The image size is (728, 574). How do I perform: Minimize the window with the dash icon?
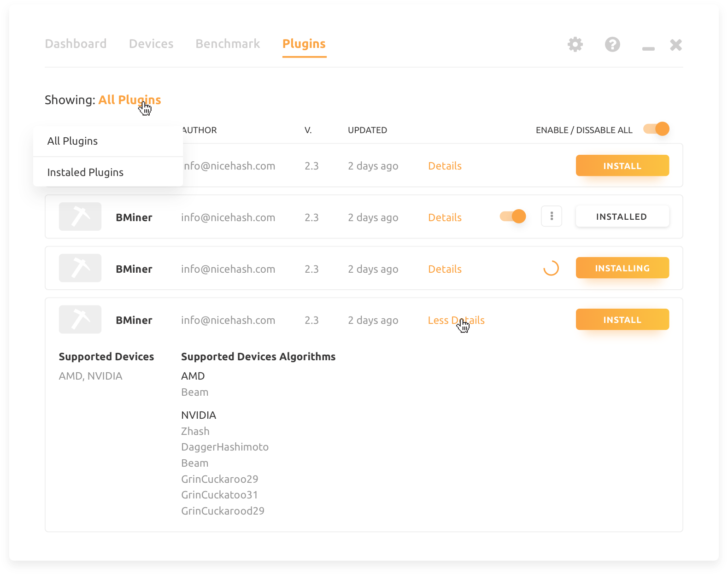648,48
